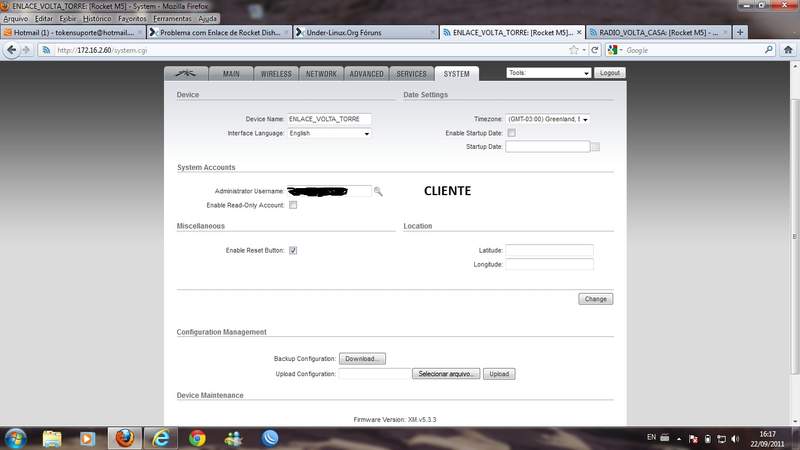Viewport: 800px width, 450px height.
Task: Click network tray icon
Action: point(721,439)
